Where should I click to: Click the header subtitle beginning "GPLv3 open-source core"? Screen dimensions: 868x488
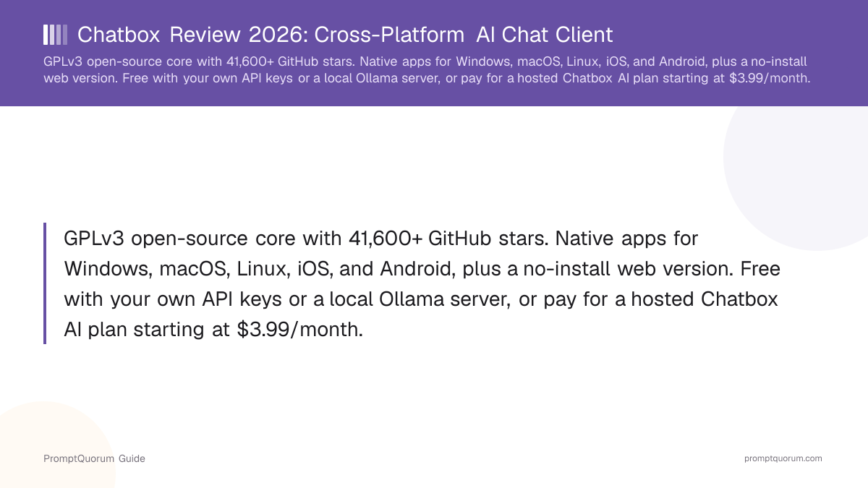click(x=427, y=70)
